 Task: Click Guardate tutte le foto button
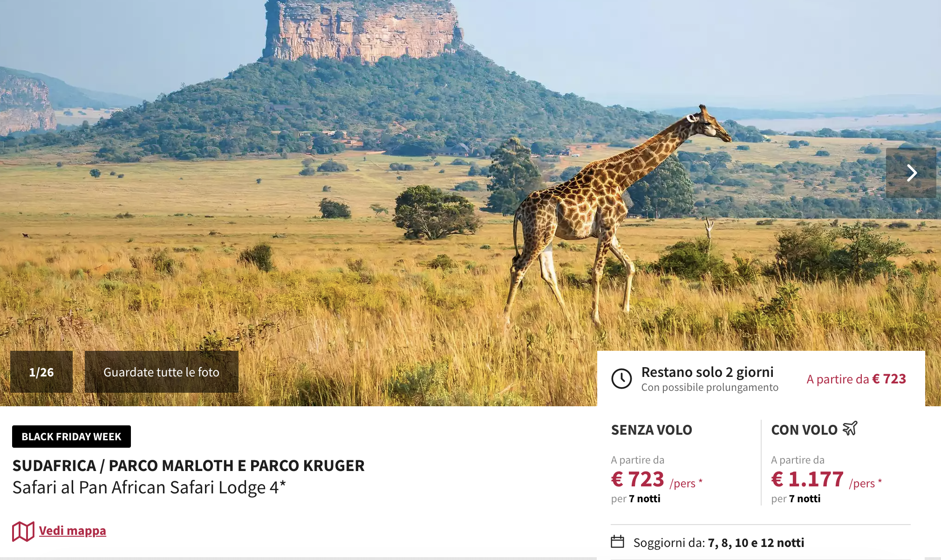pyautogui.click(x=161, y=372)
